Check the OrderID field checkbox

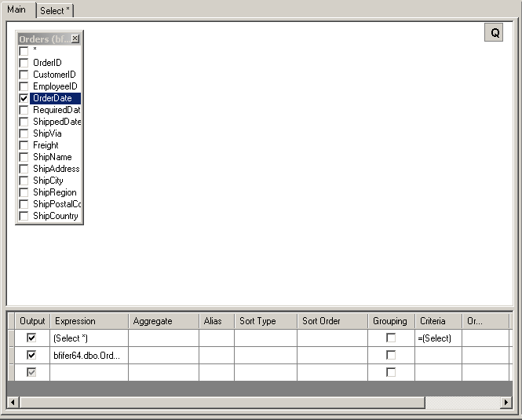tap(24, 63)
